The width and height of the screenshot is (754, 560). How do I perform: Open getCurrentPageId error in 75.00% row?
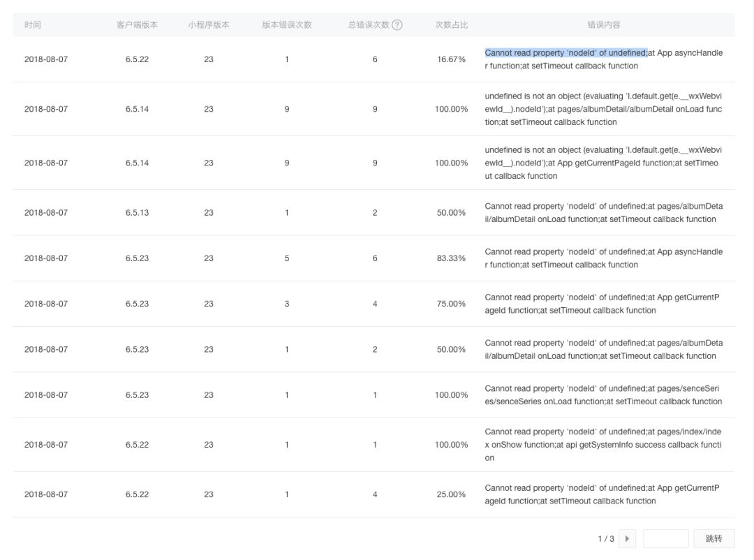tap(602, 304)
